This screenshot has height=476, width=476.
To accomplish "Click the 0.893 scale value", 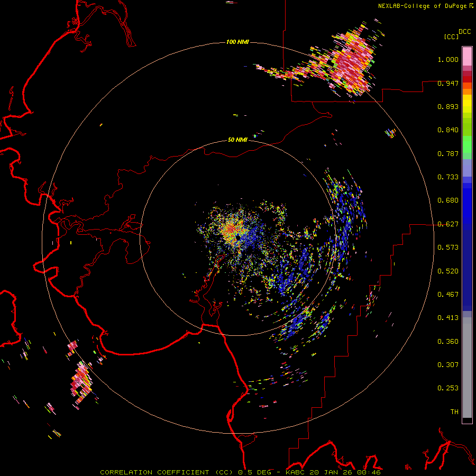I will (x=448, y=106).
